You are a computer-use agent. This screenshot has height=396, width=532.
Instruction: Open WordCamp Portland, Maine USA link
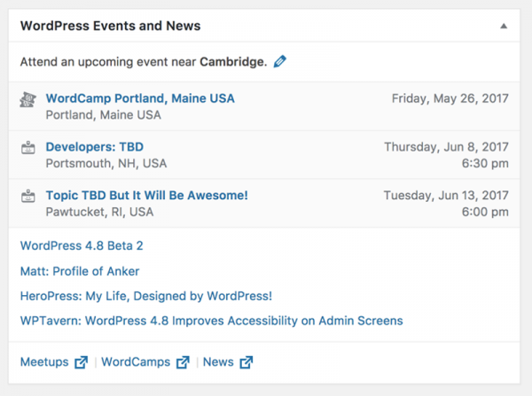click(x=140, y=98)
